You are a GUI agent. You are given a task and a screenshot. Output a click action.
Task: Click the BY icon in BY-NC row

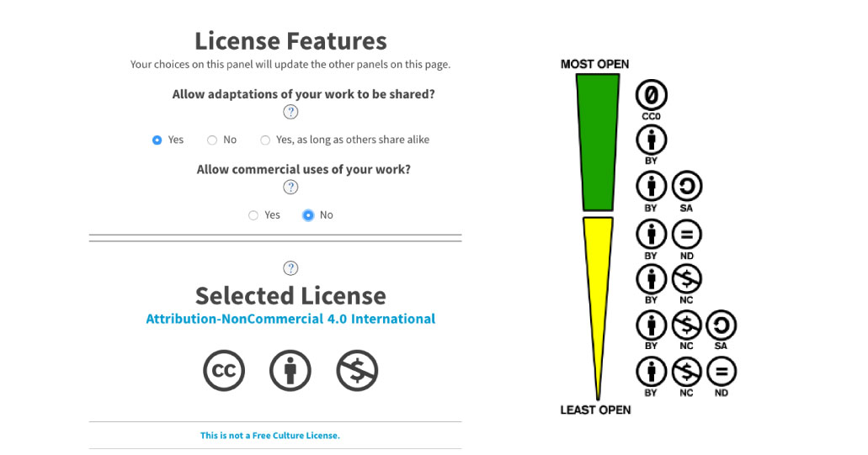(x=651, y=278)
